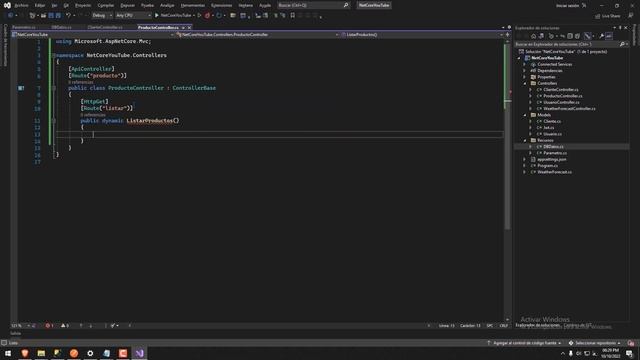Open the Extensiones menu

221,5
